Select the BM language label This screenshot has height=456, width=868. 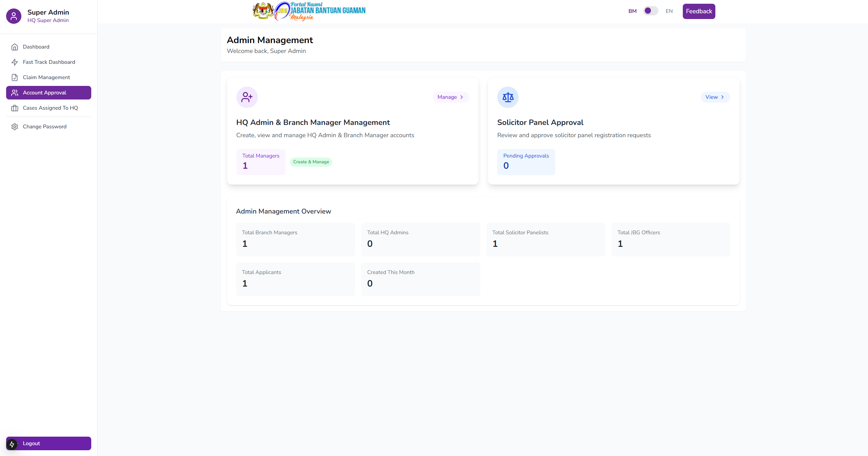point(632,11)
